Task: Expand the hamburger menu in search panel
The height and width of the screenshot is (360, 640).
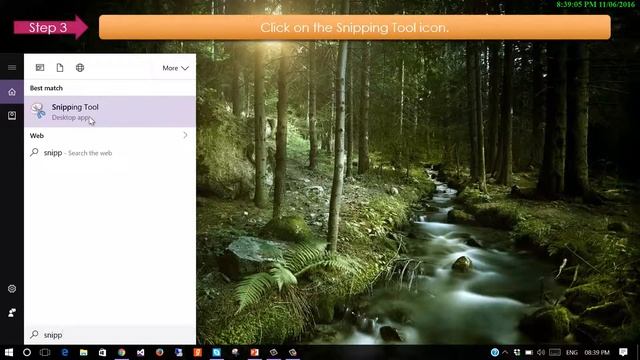Action: point(12,67)
